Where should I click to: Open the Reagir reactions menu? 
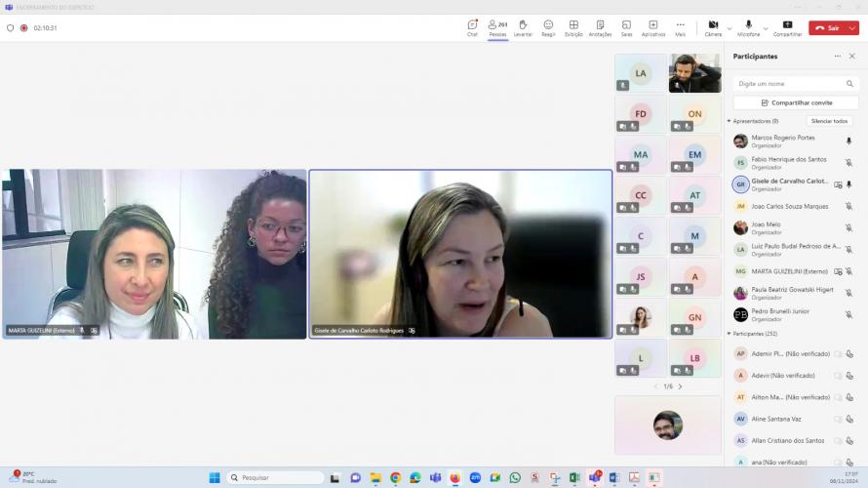(548, 27)
